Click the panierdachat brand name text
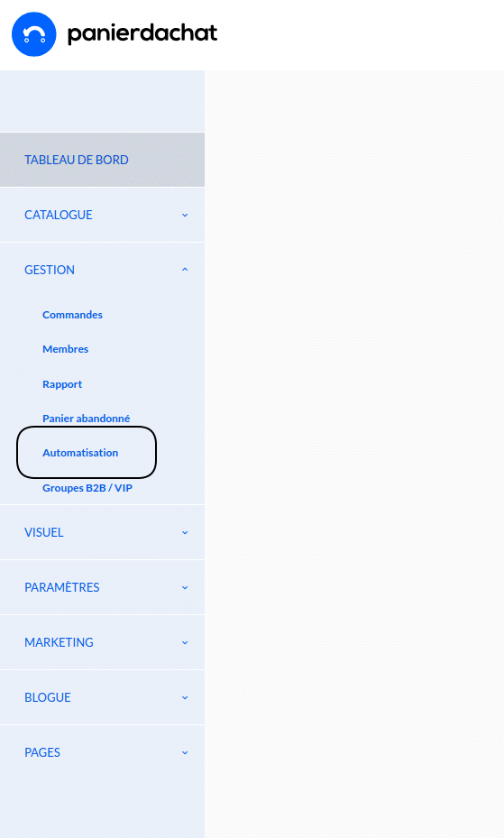Image resolution: width=504 pixels, height=838 pixels. [x=142, y=33]
